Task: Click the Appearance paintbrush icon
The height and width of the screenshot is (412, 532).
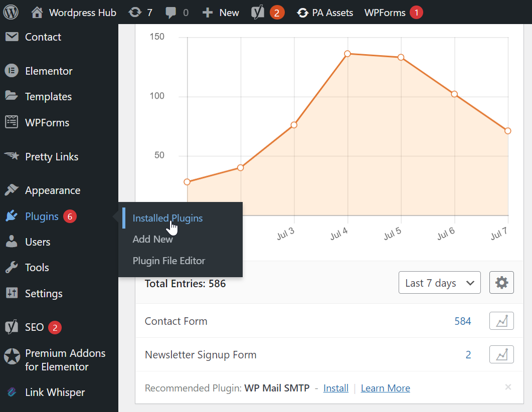Action: (12, 190)
